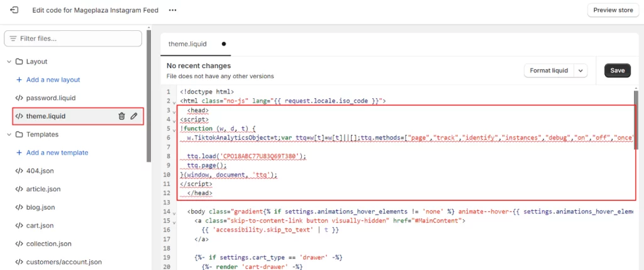The image size is (644, 270).
Task: Fold code at line 3 head tag
Action: [x=175, y=111]
